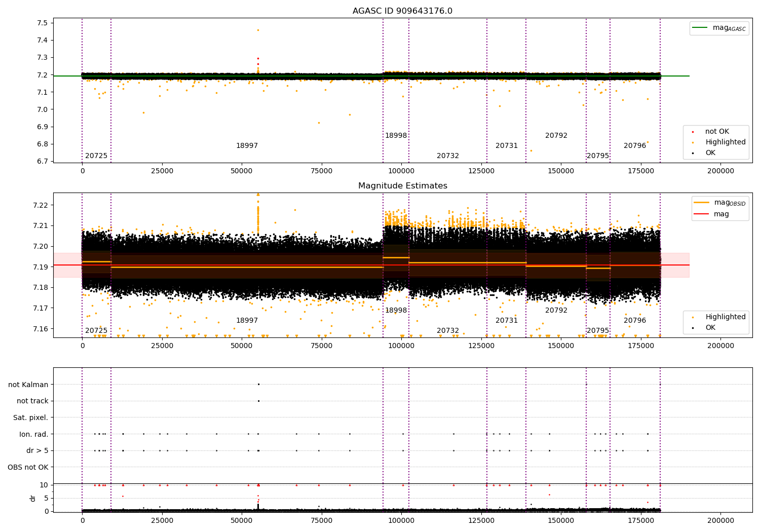The image size is (760, 532).
Task: Click the 75000 x-tick under top plot
Action: pyautogui.click(x=322, y=171)
